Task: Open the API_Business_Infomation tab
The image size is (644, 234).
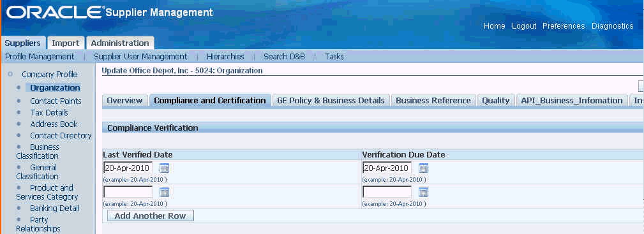Action: pos(572,101)
